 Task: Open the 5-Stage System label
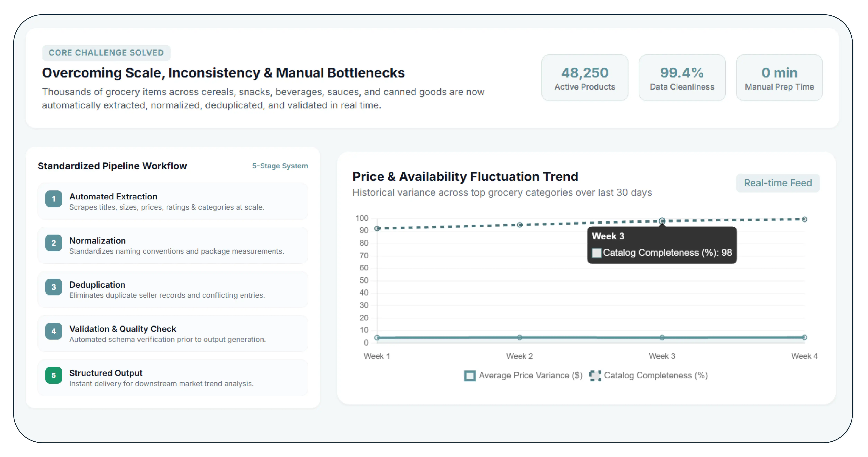pos(280,166)
